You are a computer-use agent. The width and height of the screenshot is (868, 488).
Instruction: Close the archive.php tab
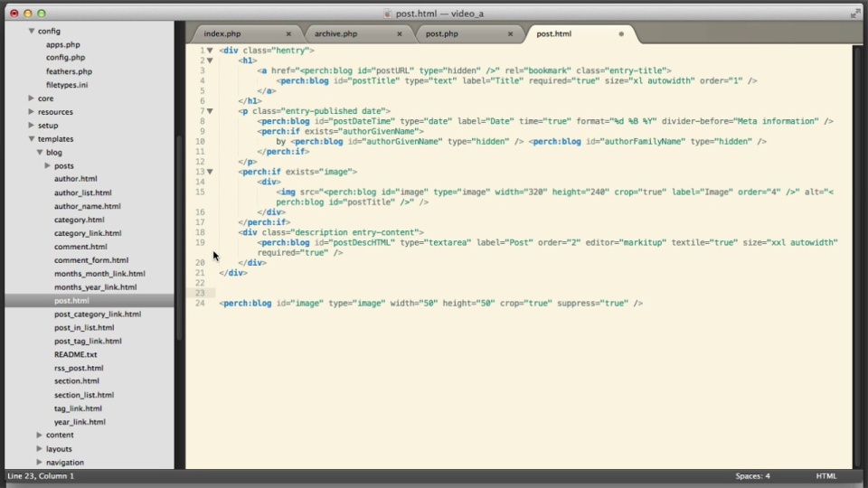[399, 33]
